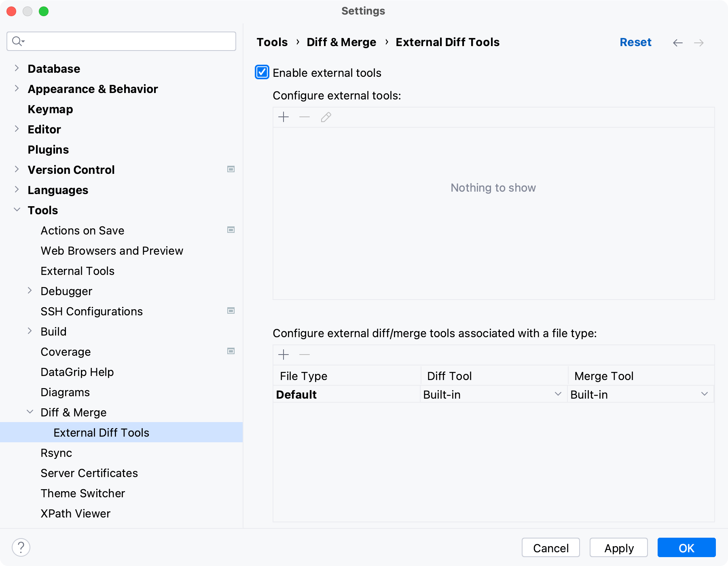
Task: Open the Merge Tool dropdown for Default
Action: click(705, 394)
